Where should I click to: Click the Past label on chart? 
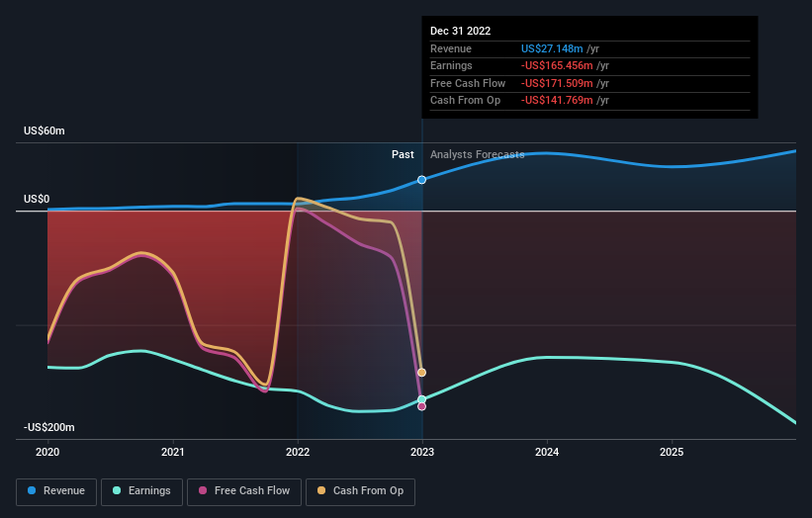[x=403, y=154]
